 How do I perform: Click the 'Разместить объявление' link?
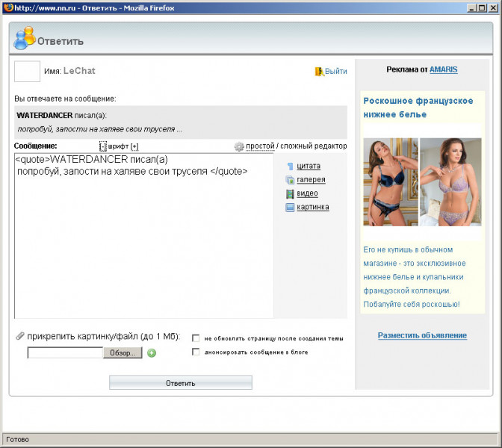(422, 335)
